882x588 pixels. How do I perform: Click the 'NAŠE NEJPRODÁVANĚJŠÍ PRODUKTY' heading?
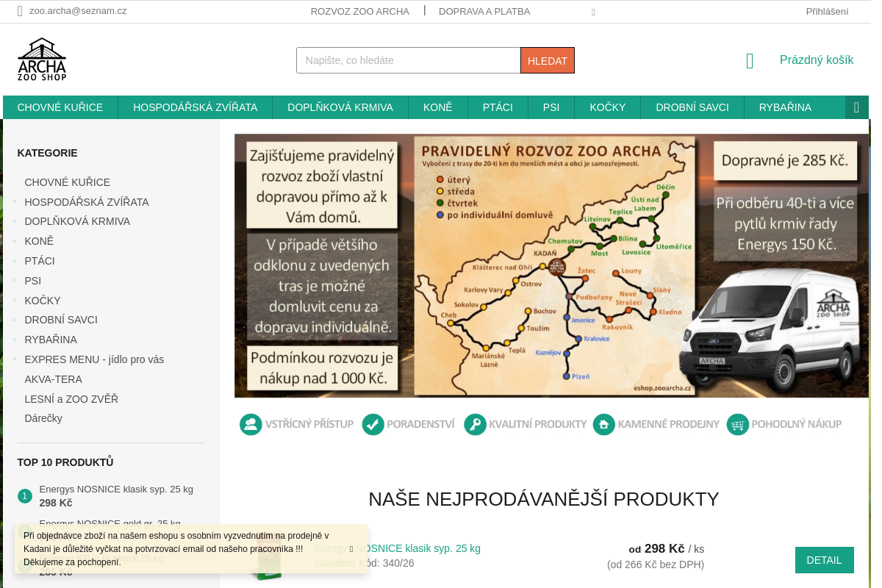pyautogui.click(x=544, y=499)
